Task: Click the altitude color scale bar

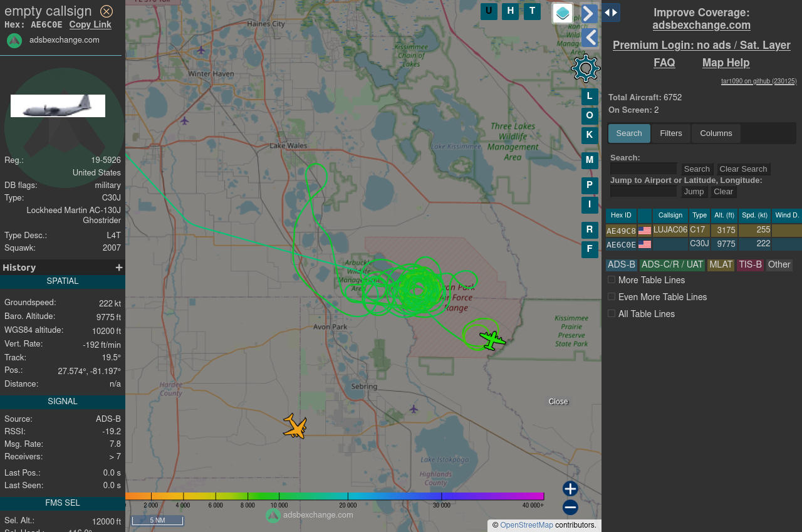Action: (x=335, y=496)
